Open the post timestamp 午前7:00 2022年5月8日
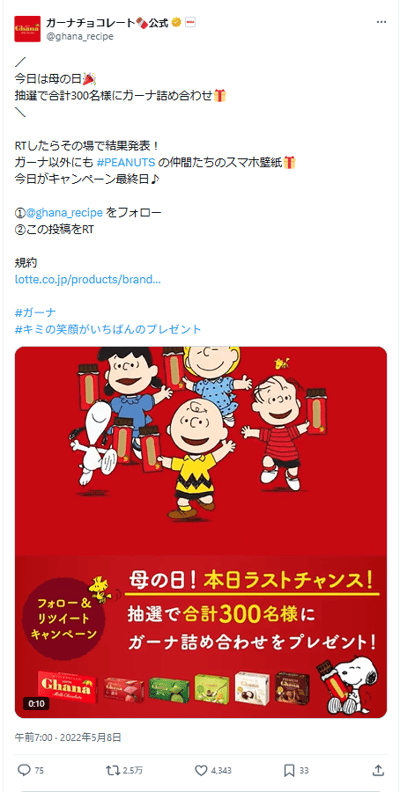 pyautogui.click(x=68, y=738)
